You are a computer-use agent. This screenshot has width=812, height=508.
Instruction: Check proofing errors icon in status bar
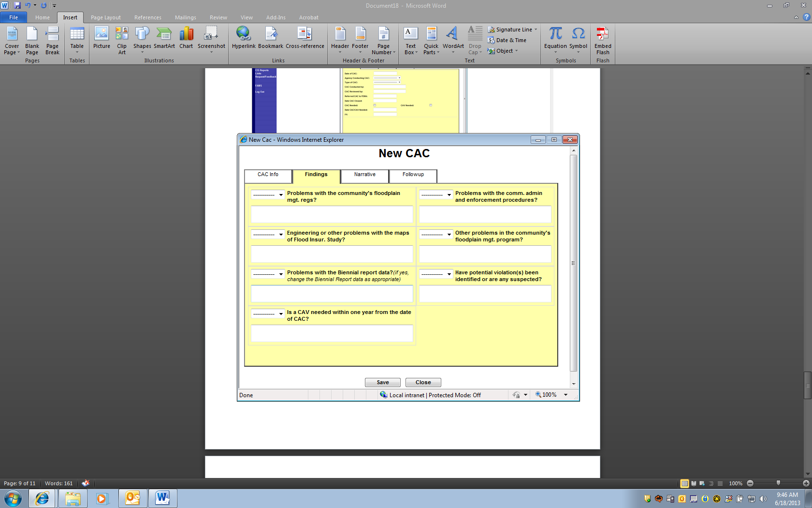[86, 483]
